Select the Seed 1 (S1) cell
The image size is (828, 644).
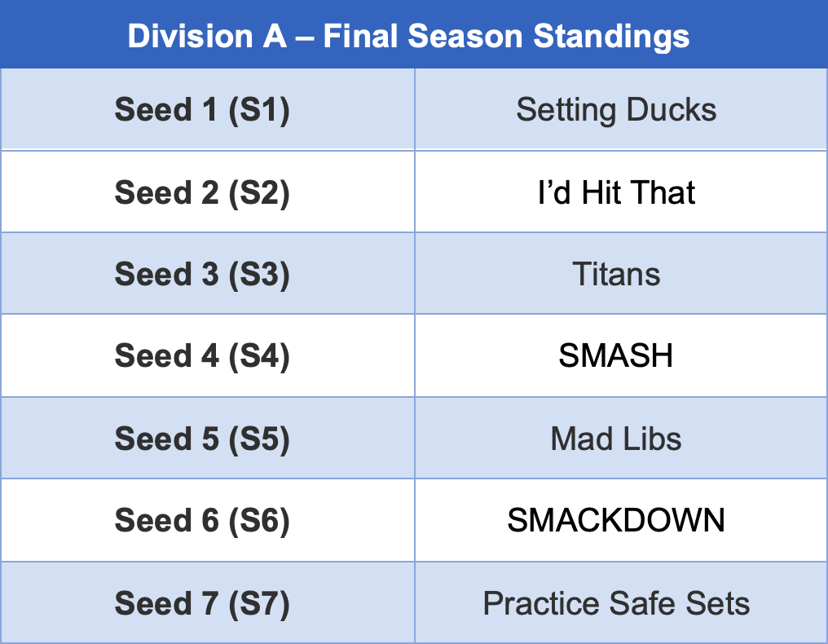202,109
